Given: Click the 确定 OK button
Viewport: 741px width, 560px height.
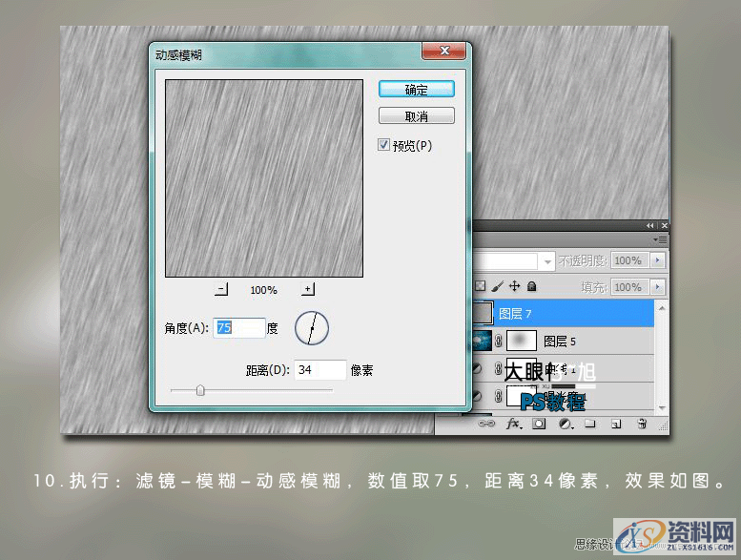Looking at the screenshot, I should (416, 90).
